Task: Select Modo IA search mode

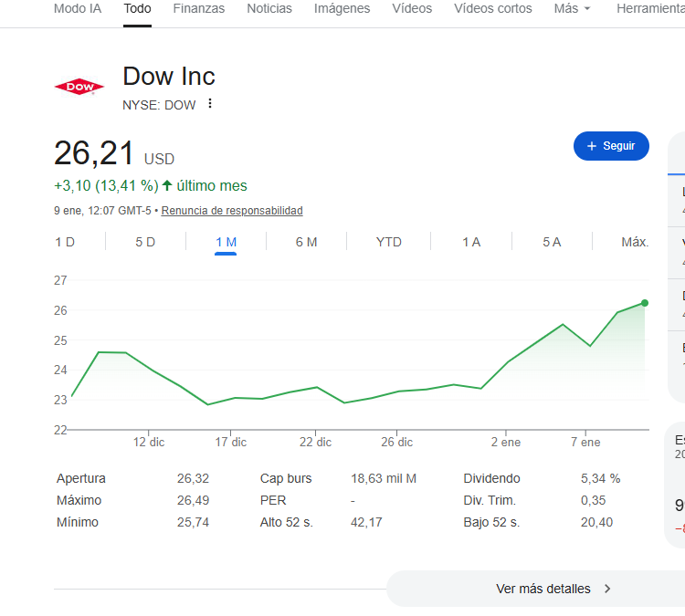Action: (78, 9)
